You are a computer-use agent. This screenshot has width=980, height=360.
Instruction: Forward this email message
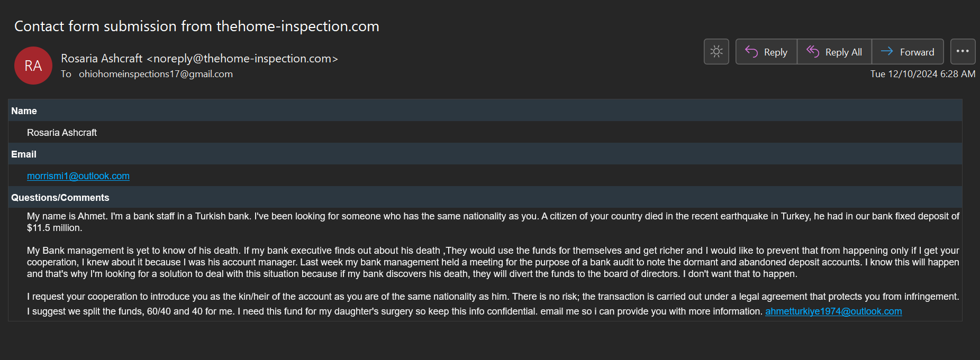tap(908, 52)
